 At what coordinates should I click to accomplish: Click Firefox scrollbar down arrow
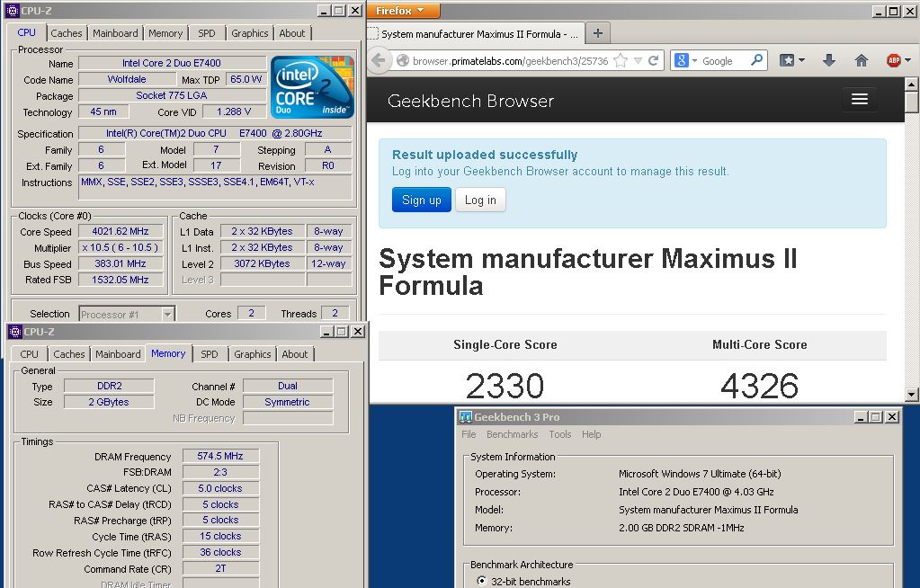pyautogui.click(x=911, y=395)
